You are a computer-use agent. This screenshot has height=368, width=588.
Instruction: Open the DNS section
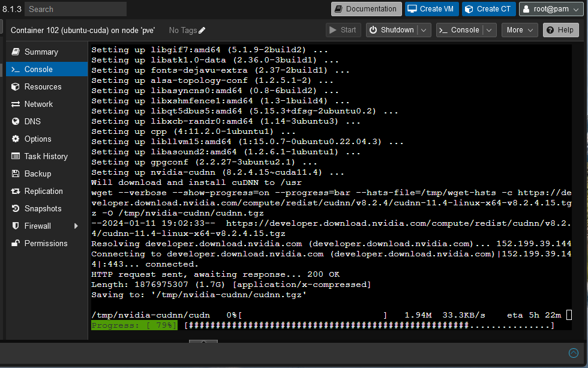pyautogui.click(x=47, y=121)
